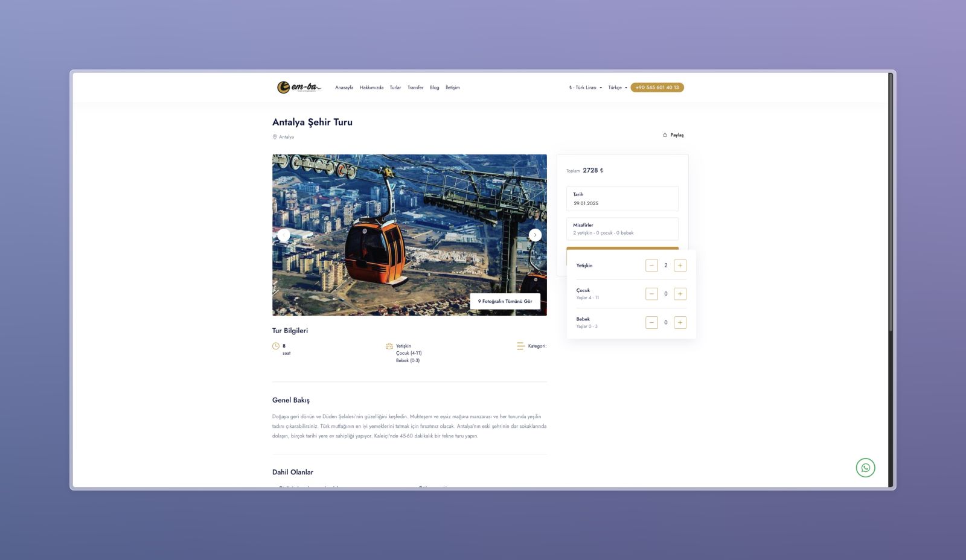The height and width of the screenshot is (560, 966).
Task: Navigate to Hakkımızda page
Action: pos(371,87)
